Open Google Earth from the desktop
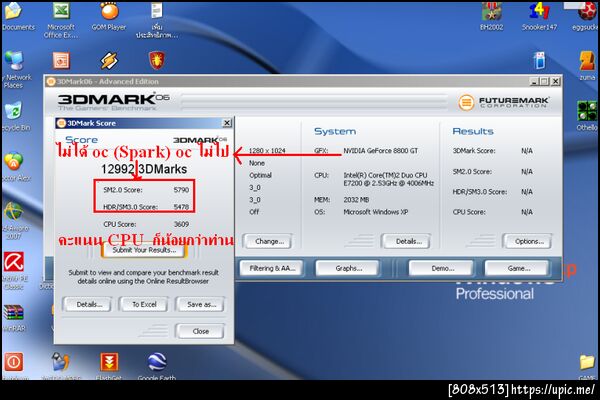Viewport: 600px width, 400px height. pyautogui.click(x=157, y=367)
